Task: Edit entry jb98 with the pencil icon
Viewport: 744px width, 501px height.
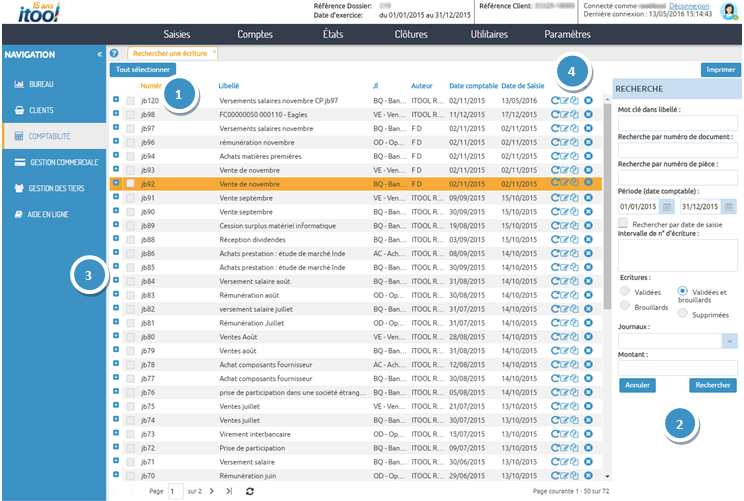Action: pyautogui.click(x=565, y=114)
